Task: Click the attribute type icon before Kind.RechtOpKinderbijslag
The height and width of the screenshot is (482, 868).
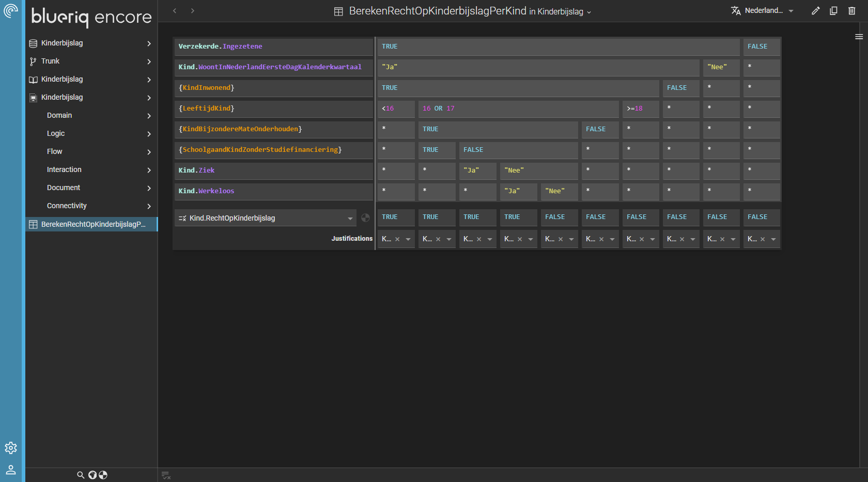Action: (182, 219)
